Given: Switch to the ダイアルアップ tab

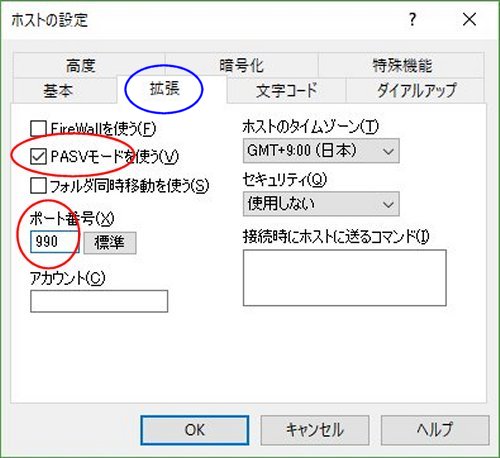Looking at the screenshot, I should pos(415,91).
